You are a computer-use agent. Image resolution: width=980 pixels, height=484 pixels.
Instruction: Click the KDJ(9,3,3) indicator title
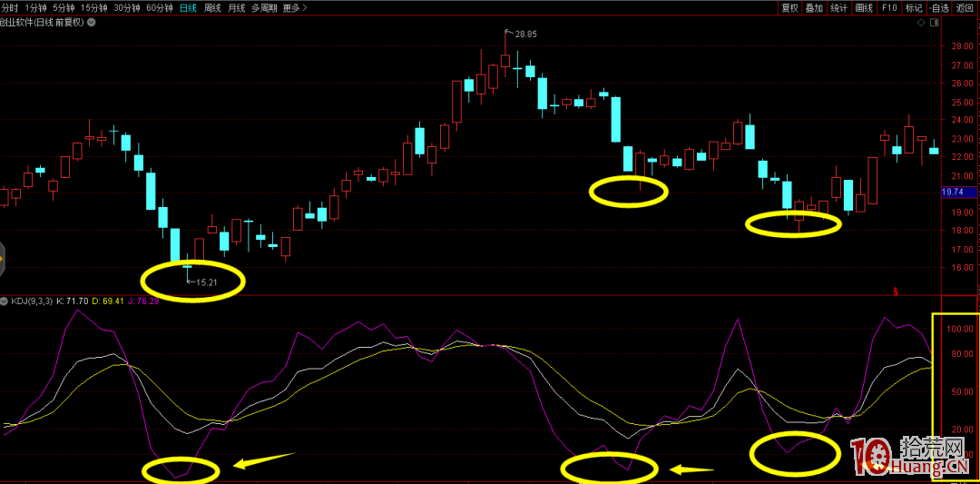[33, 301]
